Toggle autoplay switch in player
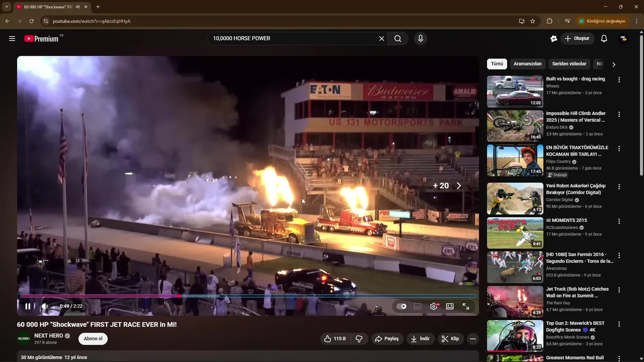The image size is (644, 362). 401,306
